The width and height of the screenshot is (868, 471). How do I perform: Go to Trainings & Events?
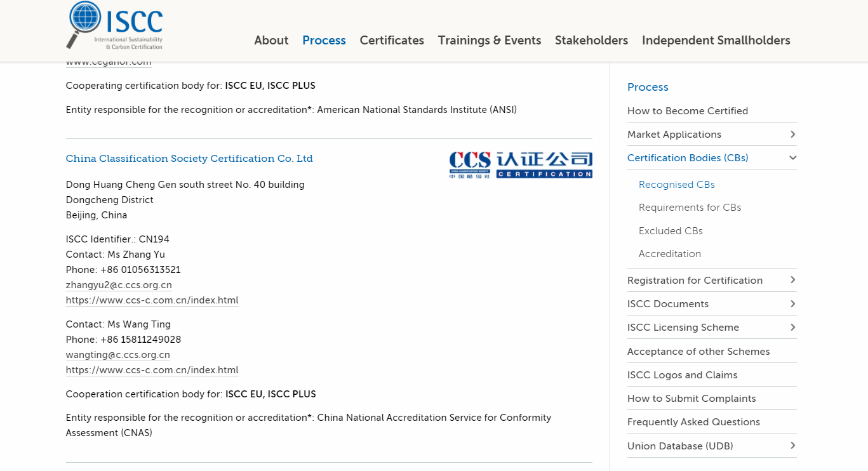point(489,41)
